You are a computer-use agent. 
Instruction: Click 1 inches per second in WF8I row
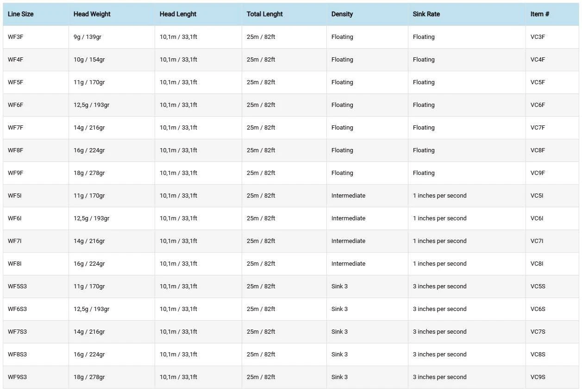(x=439, y=264)
